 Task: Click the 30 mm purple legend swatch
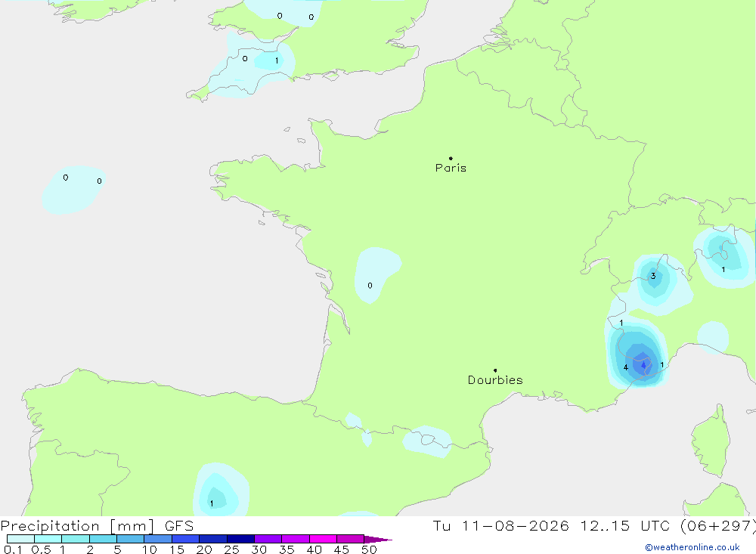coord(268,539)
